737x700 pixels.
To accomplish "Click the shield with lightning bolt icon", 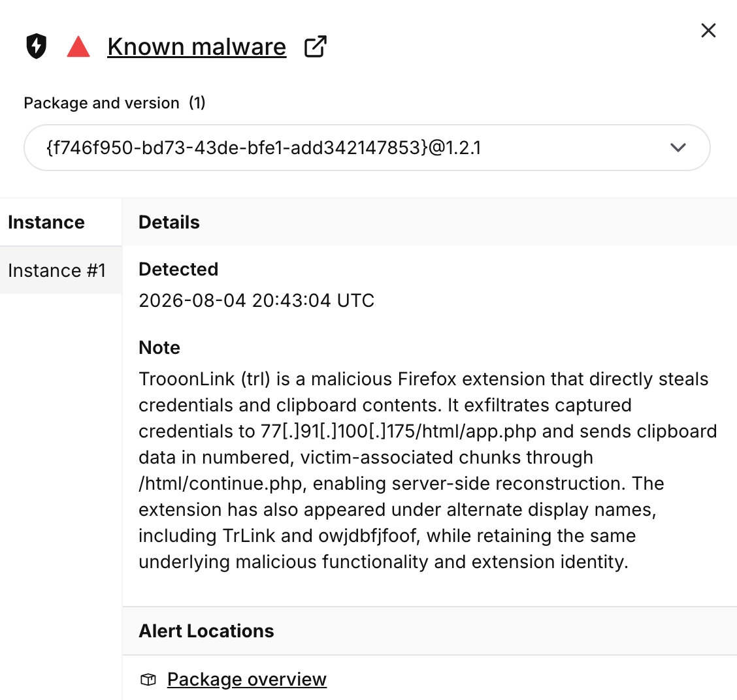I will point(36,46).
